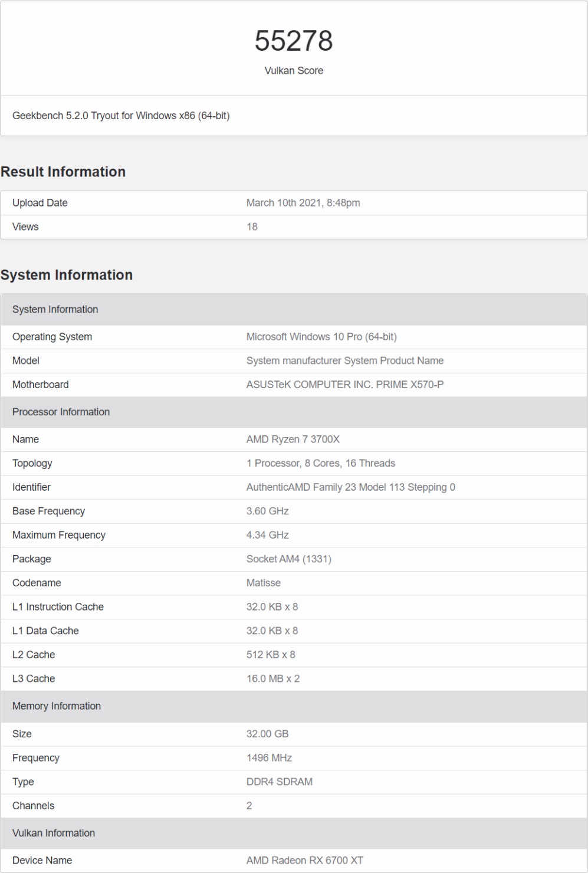Click the Processor Information section header
Viewport: 588px width, 873px height.
click(x=61, y=412)
